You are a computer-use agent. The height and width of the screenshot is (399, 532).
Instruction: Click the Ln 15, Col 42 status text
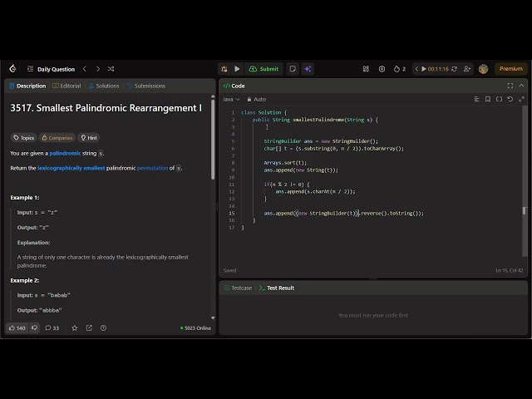(509, 270)
